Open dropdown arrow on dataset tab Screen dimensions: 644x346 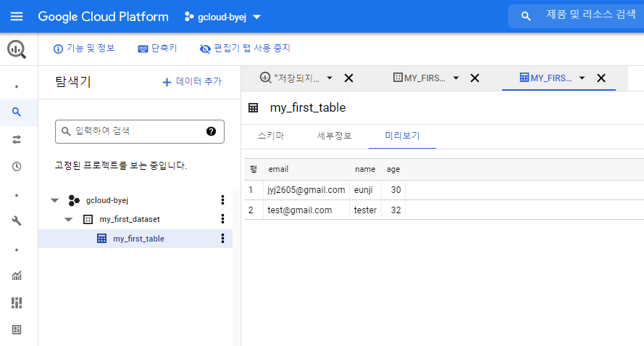456,78
